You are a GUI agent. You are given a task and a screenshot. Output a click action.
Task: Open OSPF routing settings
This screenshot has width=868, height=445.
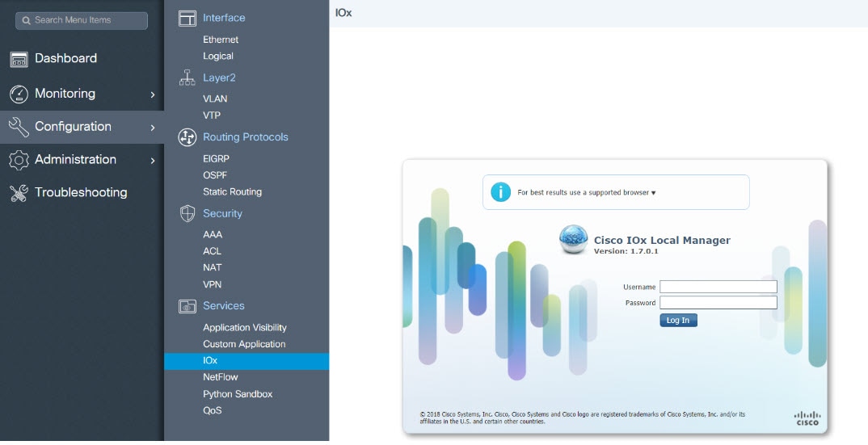(215, 175)
